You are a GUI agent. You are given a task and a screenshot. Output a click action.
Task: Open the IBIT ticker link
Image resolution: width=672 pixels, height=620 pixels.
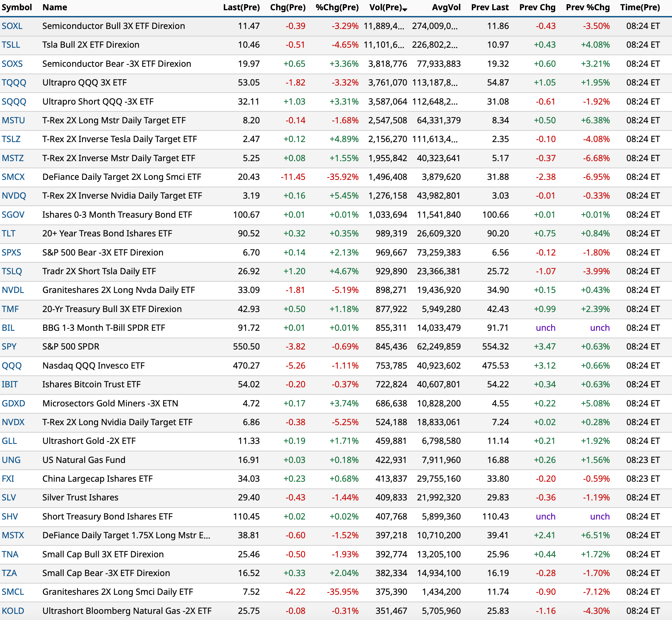pos(10,384)
